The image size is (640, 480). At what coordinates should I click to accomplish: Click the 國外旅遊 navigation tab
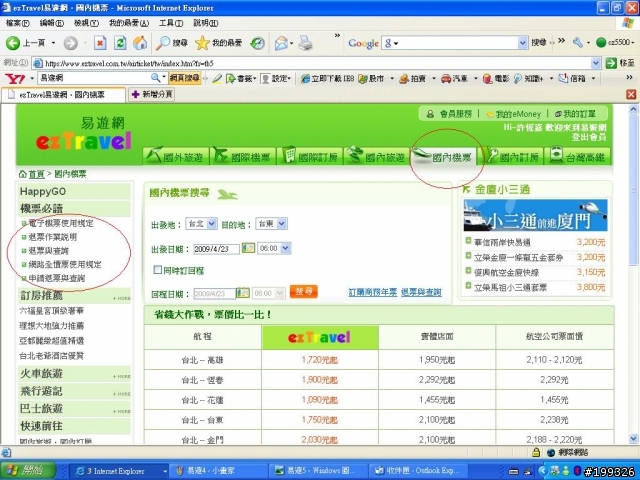[176, 156]
